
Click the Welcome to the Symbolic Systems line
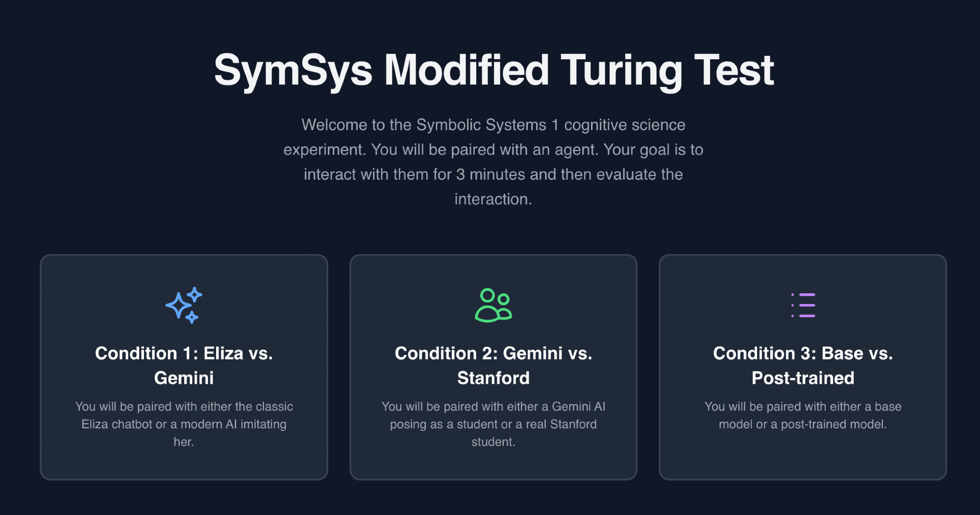click(x=493, y=125)
